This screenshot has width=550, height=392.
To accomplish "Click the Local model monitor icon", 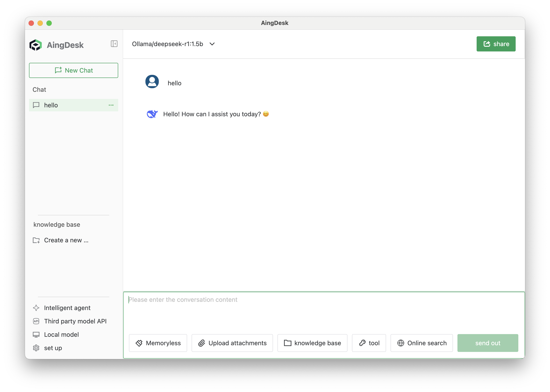I will (x=36, y=335).
